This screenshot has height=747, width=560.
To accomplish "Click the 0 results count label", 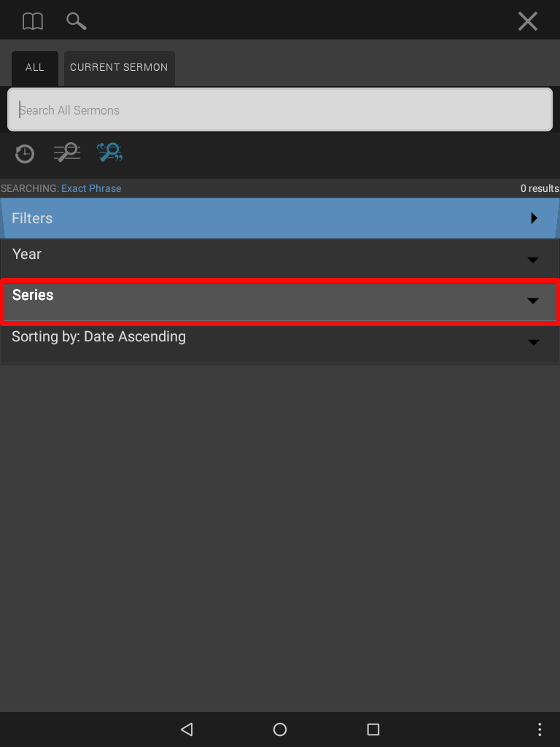I will [540, 189].
